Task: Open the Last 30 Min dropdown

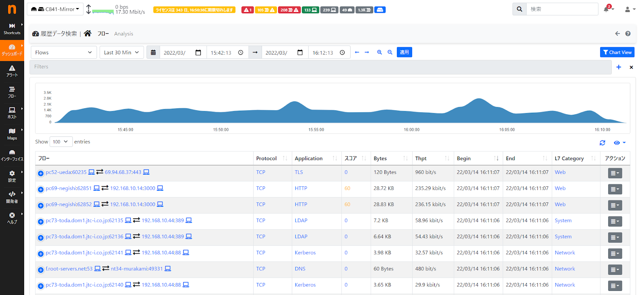Action: click(122, 52)
